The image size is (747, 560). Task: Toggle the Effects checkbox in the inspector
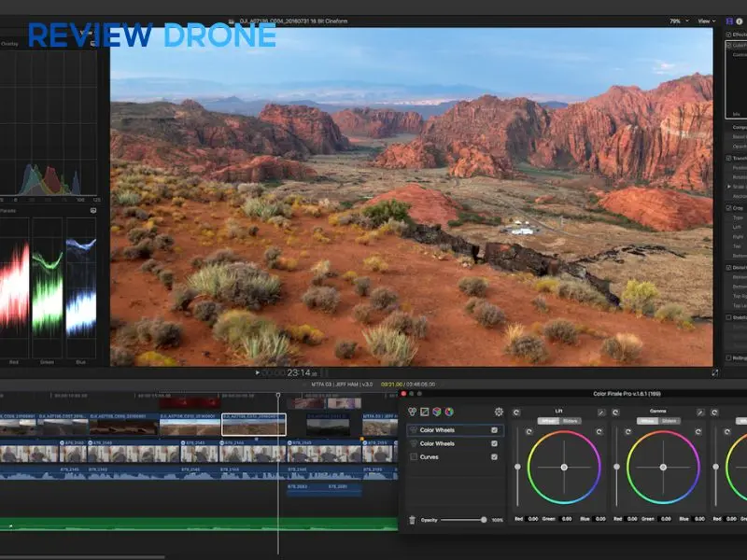(728, 35)
